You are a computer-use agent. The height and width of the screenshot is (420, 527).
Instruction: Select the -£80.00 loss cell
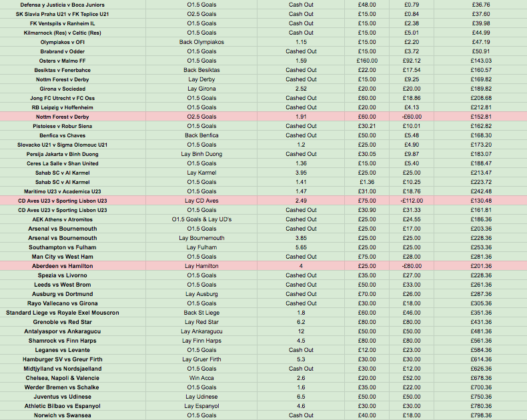coord(412,266)
